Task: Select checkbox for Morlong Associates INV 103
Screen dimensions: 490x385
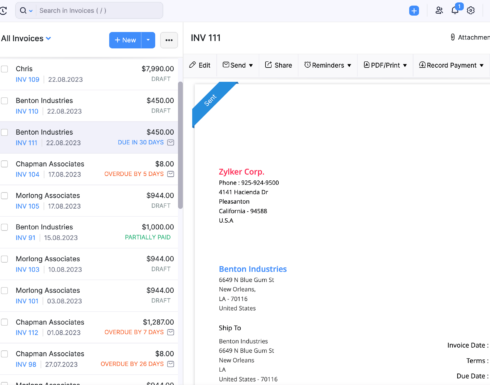Action: coord(4,259)
